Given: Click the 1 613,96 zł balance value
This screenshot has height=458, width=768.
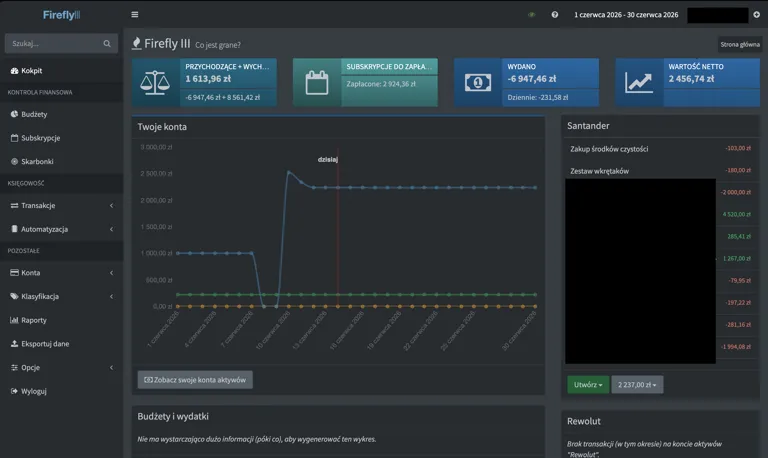Looking at the screenshot, I should click(208, 79).
